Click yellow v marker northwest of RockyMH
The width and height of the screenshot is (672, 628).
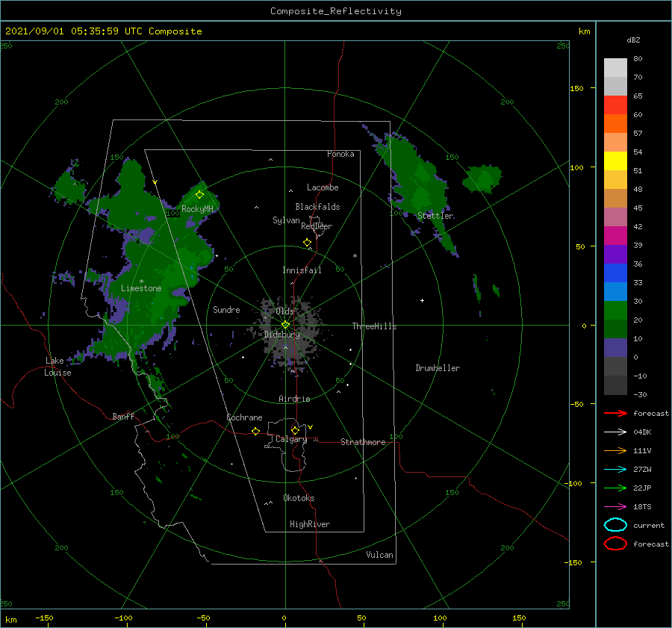tap(155, 182)
